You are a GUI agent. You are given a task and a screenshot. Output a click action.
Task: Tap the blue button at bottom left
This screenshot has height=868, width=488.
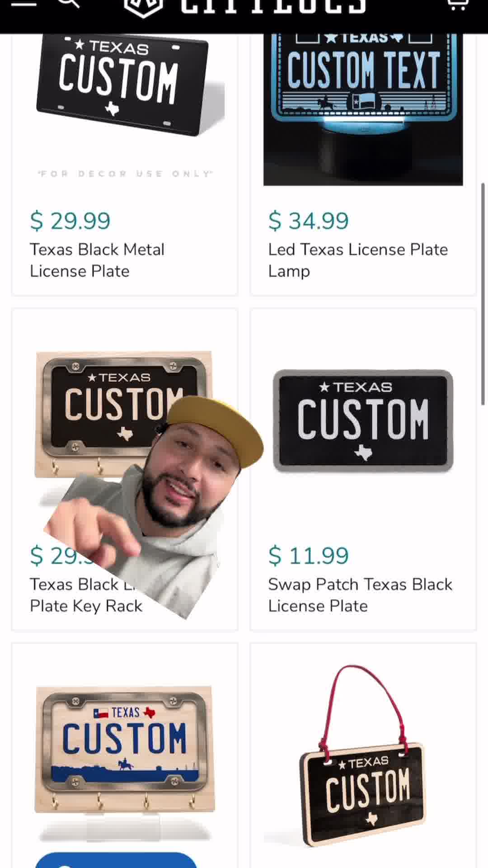(116, 860)
